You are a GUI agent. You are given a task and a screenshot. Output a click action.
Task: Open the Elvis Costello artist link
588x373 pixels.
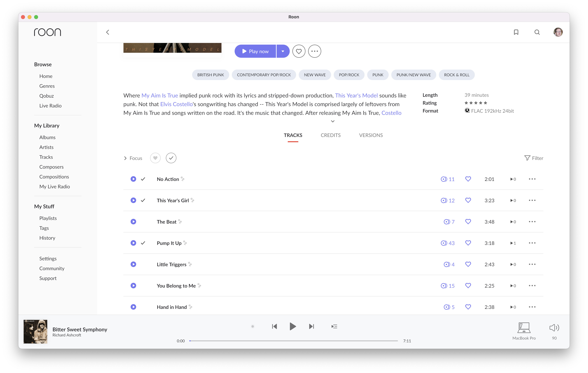coord(176,104)
